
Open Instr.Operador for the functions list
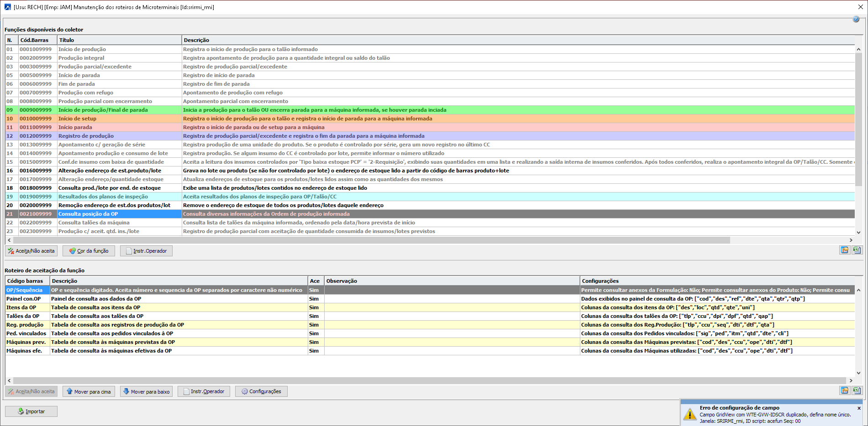pos(146,251)
